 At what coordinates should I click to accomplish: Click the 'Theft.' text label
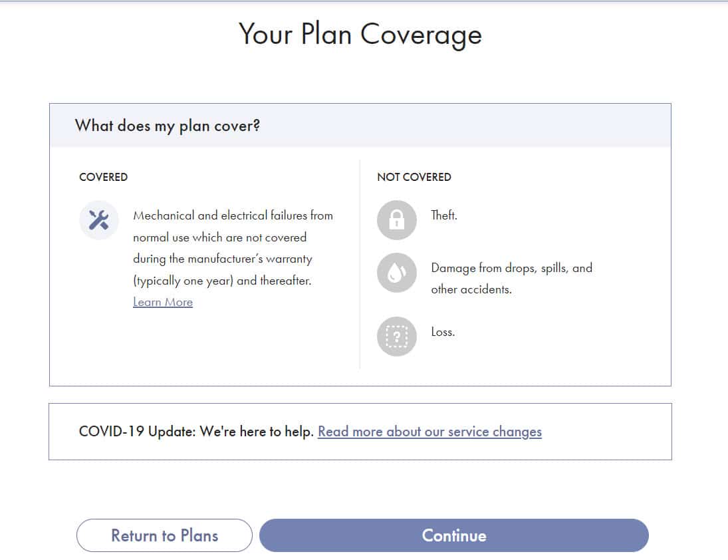coord(444,215)
